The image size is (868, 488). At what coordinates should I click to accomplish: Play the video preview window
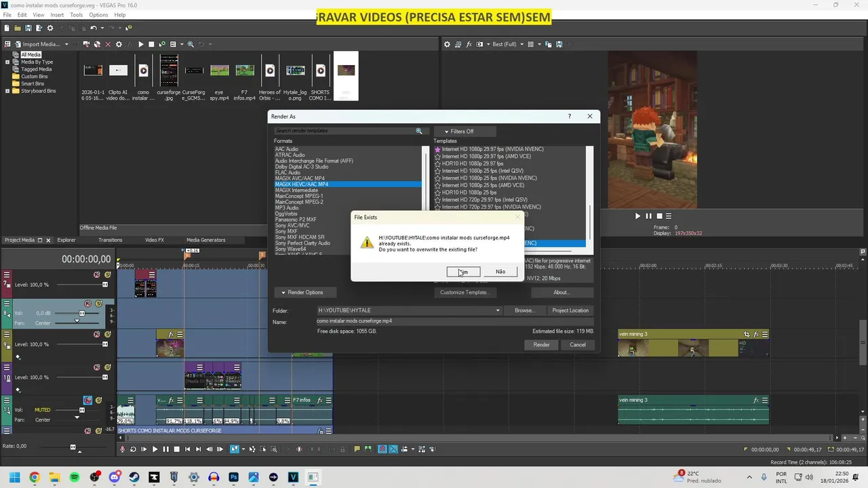637,216
